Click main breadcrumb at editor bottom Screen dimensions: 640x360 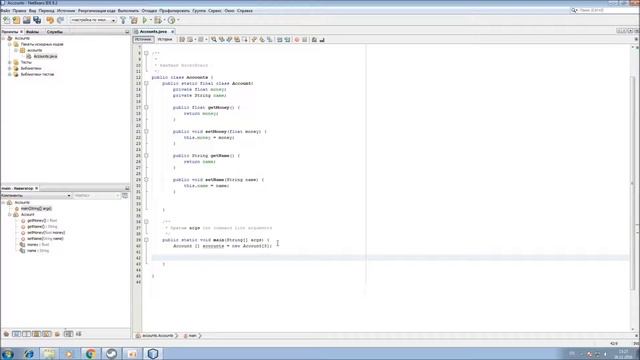coord(192,336)
